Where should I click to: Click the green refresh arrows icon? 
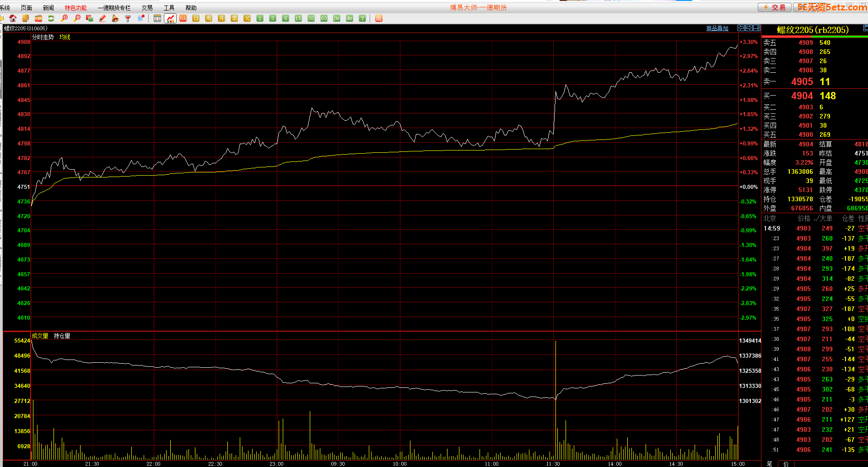pos(51,18)
